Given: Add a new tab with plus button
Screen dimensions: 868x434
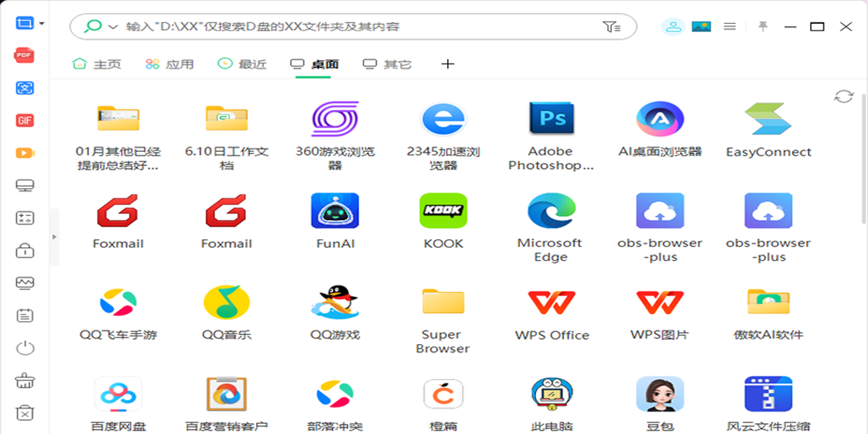Looking at the screenshot, I should (x=448, y=64).
